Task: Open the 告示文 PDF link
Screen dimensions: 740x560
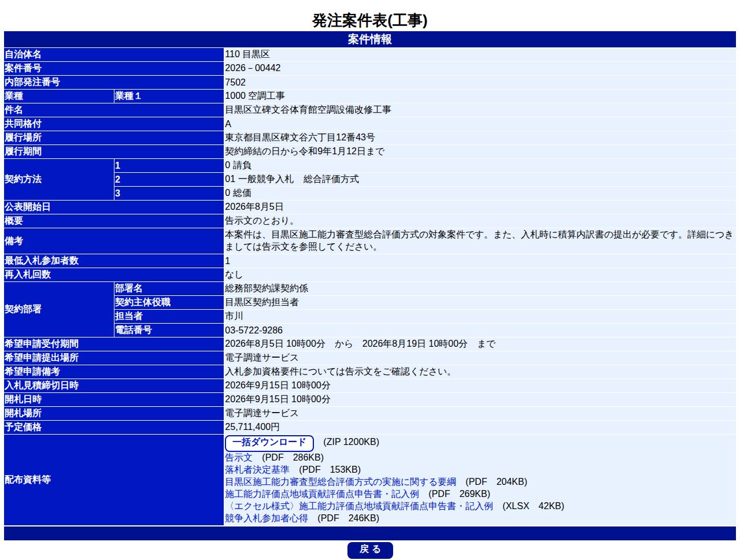Action: pos(239,457)
